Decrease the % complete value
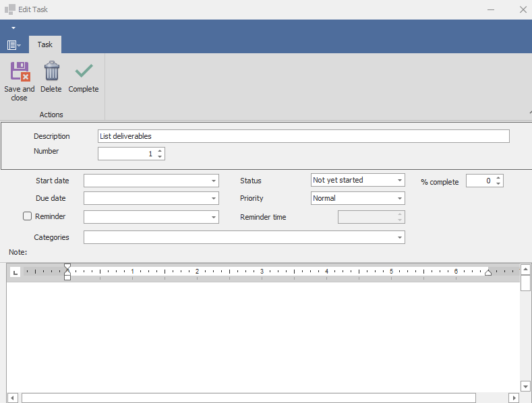This screenshot has height=403, width=532. tap(498, 184)
